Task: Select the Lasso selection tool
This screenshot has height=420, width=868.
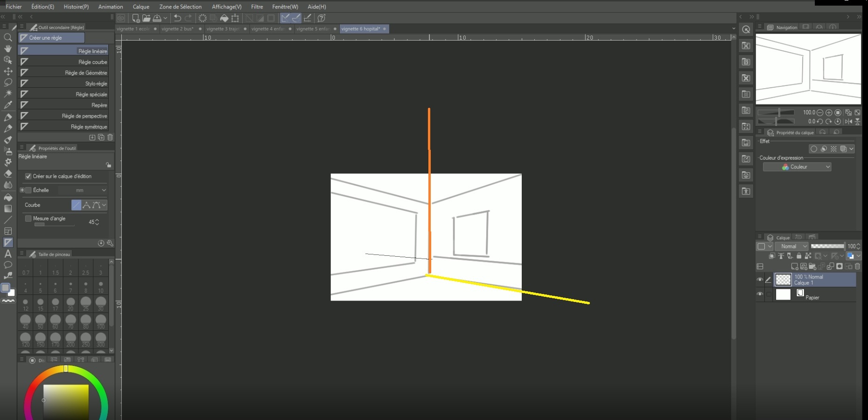Action: pyautogui.click(x=8, y=83)
